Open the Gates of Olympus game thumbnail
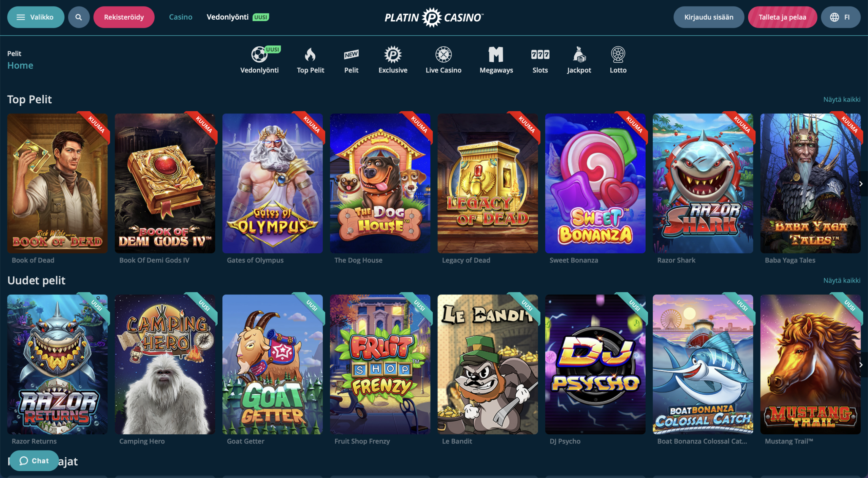Image resolution: width=868 pixels, height=478 pixels. [x=272, y=183]
